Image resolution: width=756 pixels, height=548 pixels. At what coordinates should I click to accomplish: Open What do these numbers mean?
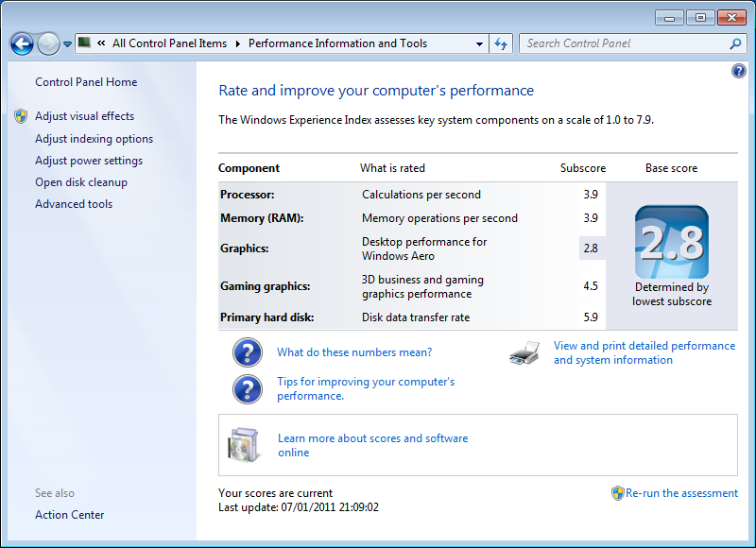354,352
